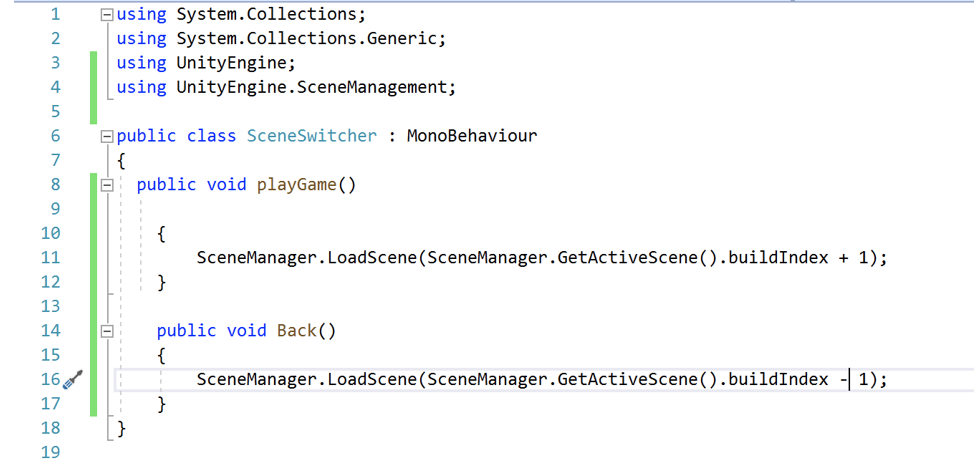Place cursor on Back method name

point(296,331)
